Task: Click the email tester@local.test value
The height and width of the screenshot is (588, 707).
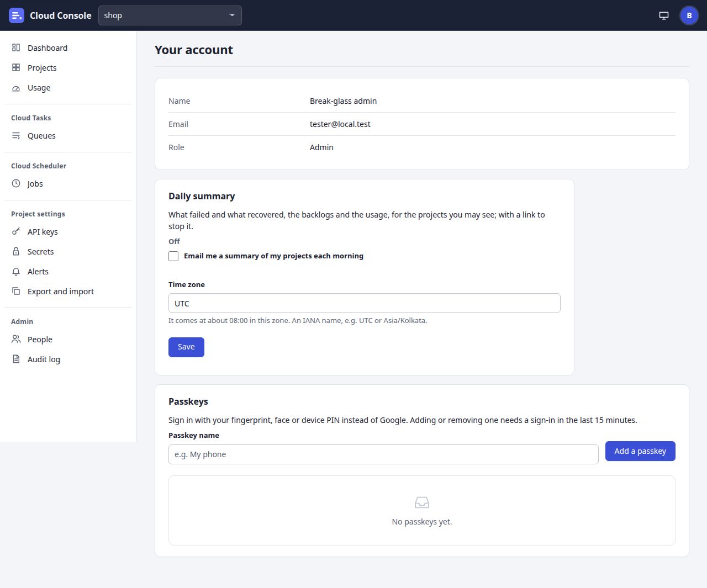Action: (x=340, y=124)
